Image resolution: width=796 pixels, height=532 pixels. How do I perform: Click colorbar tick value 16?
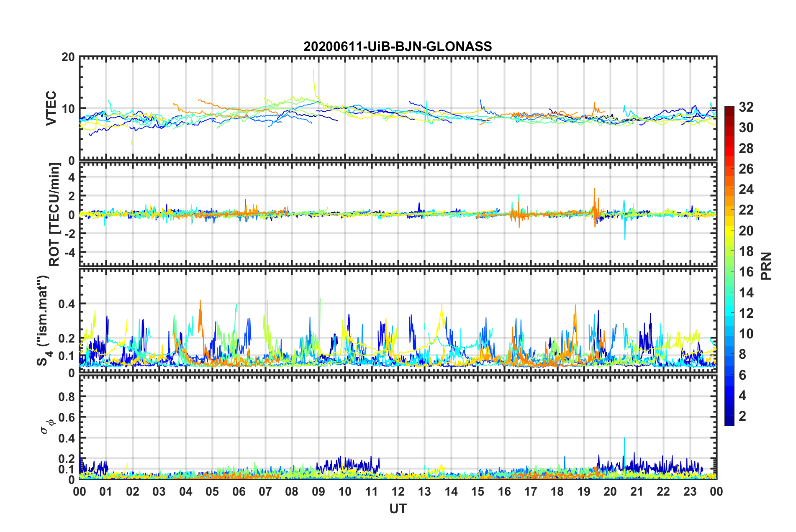[746, 272]
